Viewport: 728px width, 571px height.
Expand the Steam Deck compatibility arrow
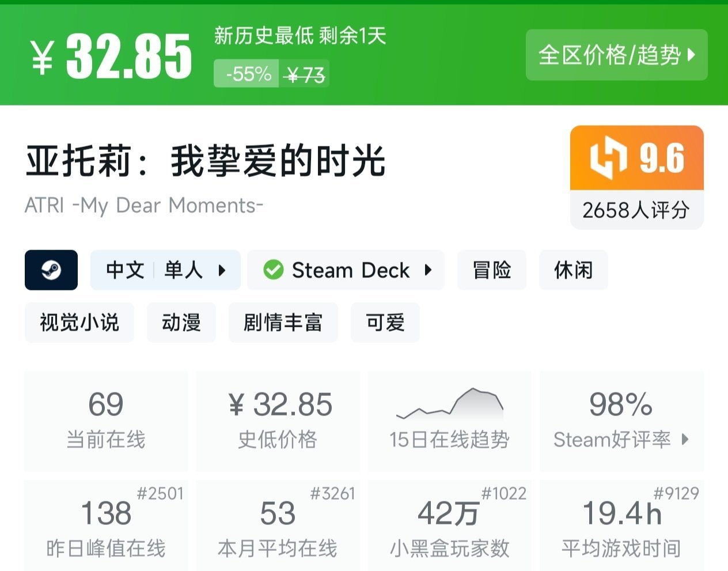[428, 270]
